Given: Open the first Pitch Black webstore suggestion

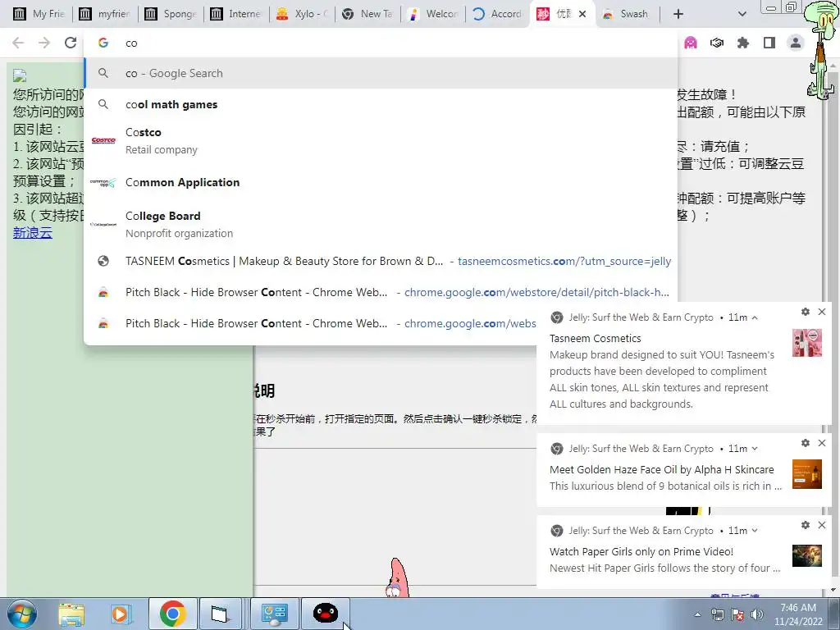Looking at the screenshot, I should click(x=381, y=292).
